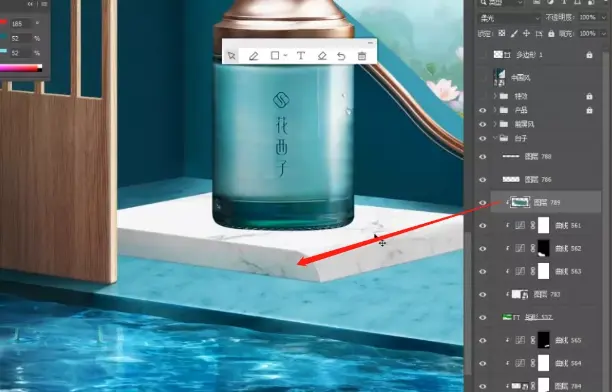The height and width of the screenshot is (392, 612).
Task: Hide curves layer 曲线 564
Action: pyautogui.click(x=483, y=363)
